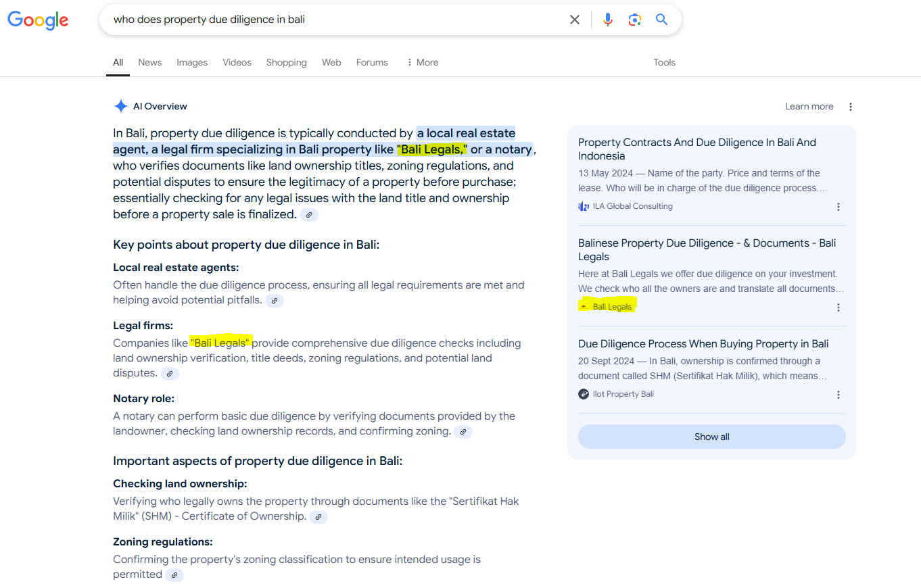This screenshot has height=588, width=921.
Task: Open 'Property Contracts And Due Diligence' result
Action: [x=697, y=149]
